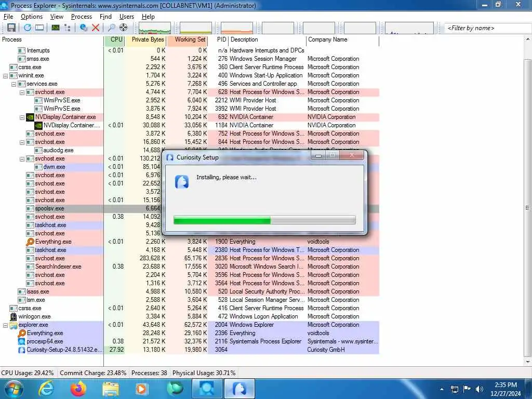
Task: Sort by the Process column header
Action: (51, 39)
